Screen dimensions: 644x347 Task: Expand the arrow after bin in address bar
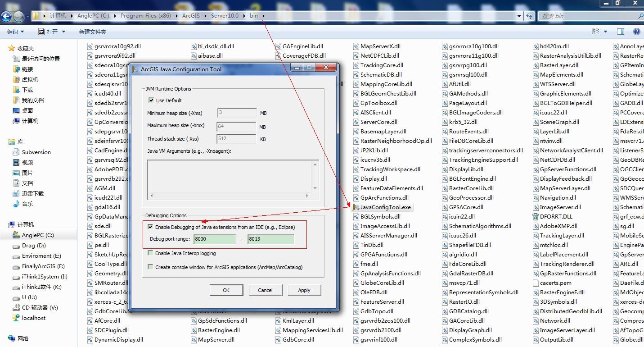point(264,16)
